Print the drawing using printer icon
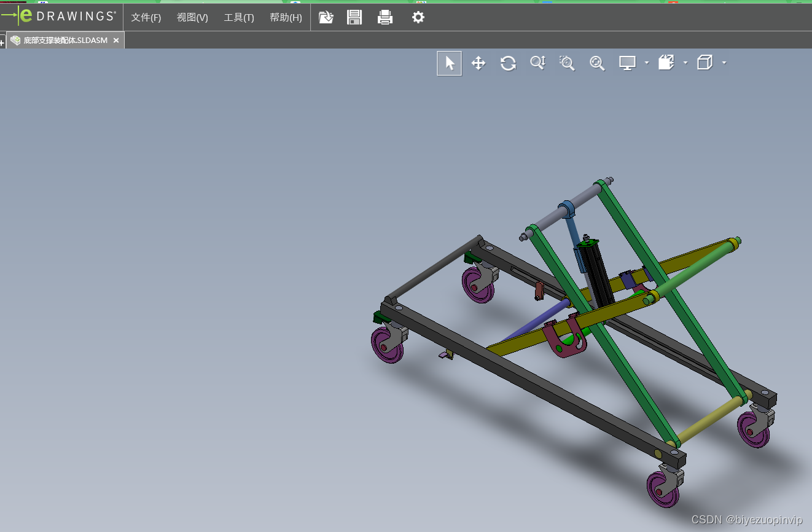 pyautogui.click(x=385, y=17)
